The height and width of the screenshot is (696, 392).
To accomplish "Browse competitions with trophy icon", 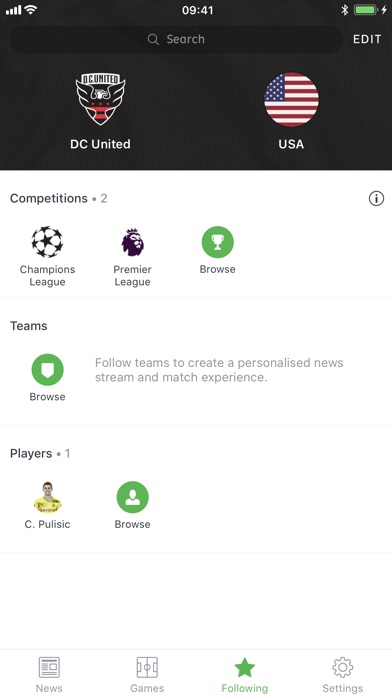I will (x=218, y=242).
